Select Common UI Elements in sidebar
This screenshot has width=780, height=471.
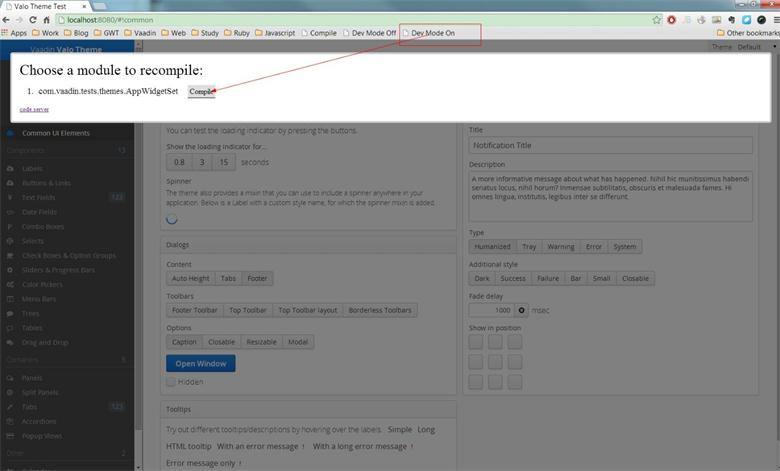click(x=56, y=133)
